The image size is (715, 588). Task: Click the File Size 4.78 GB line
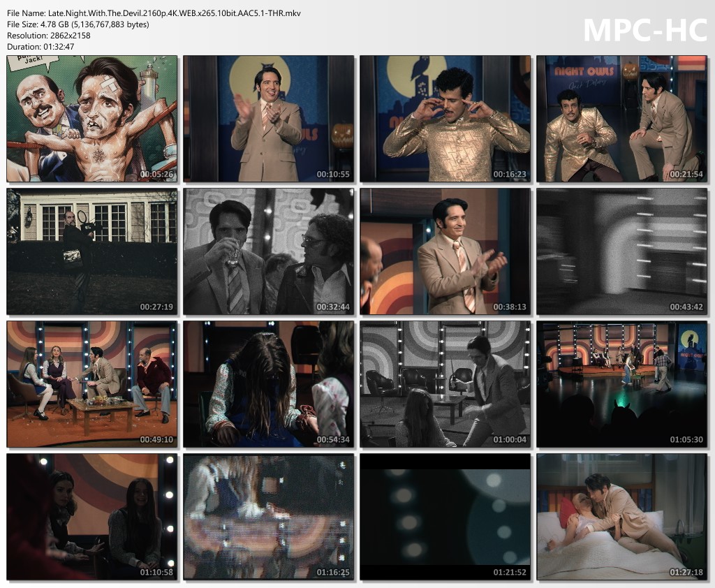(x=78, y=24)
